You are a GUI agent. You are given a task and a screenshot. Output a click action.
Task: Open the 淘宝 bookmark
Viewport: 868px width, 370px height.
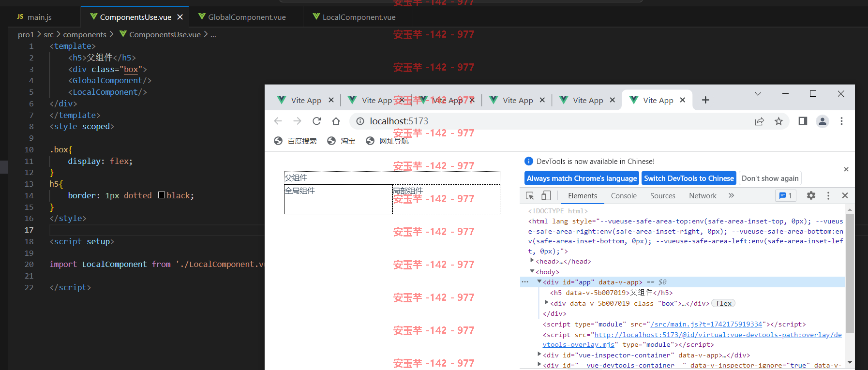pyautogui.click(x=341, y=141)
